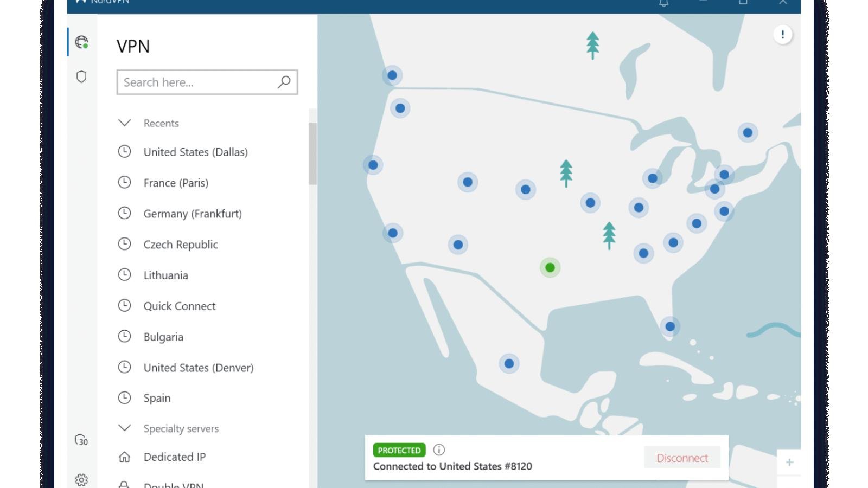
Task: Click the PROTECTED status badge
Action: [399, 450]
